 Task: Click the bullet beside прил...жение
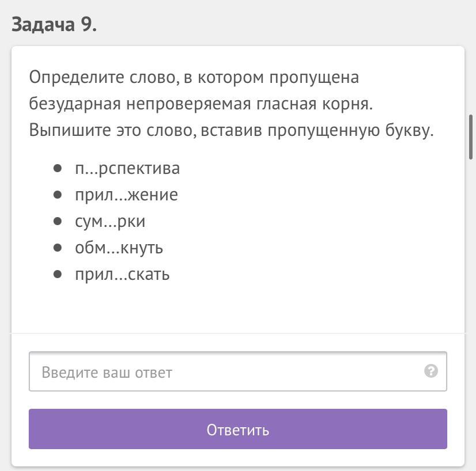[x=57, y=195]
